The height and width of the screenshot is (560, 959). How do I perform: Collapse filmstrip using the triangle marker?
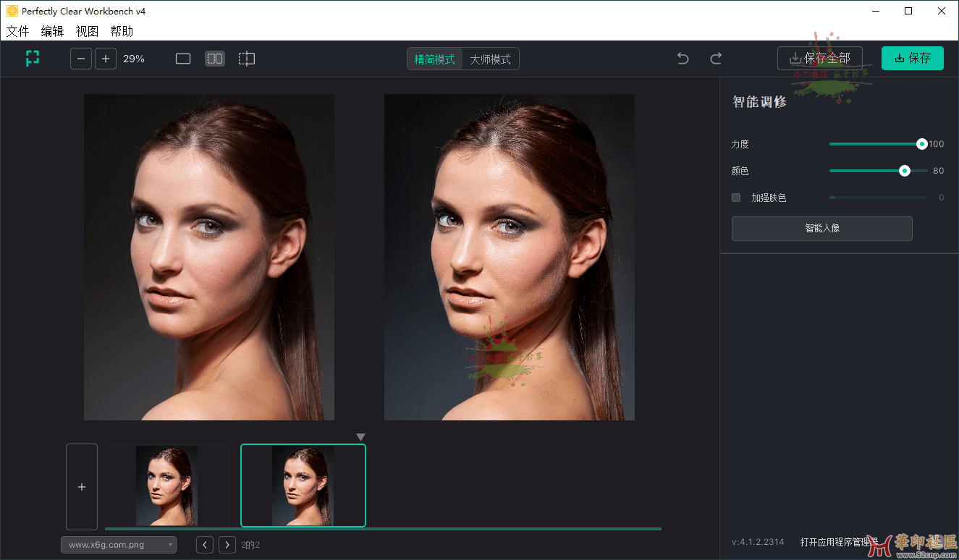point(361,437)
